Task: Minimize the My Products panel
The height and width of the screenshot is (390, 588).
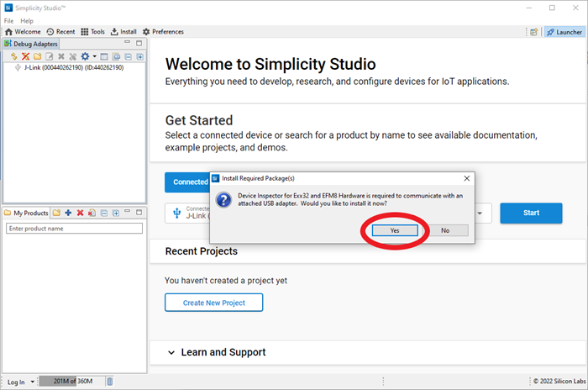Action: (x=128, y=211)
